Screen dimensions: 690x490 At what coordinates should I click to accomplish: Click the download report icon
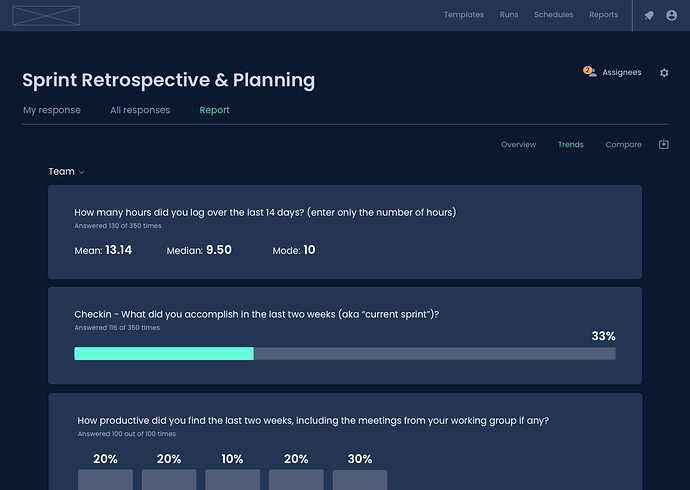[664, 145]
